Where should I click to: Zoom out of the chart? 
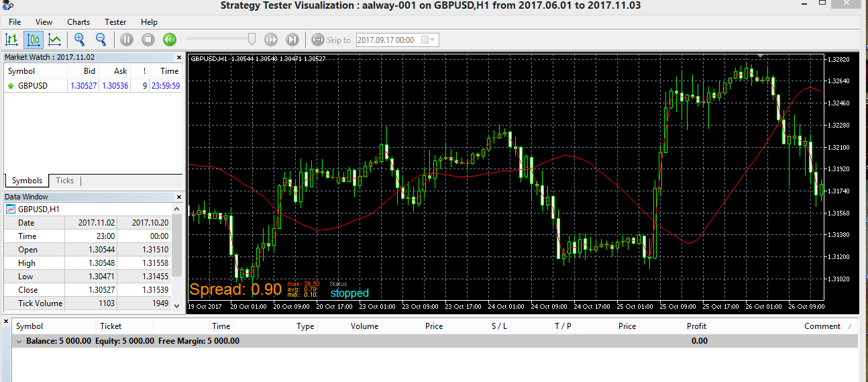pos(101,40)
